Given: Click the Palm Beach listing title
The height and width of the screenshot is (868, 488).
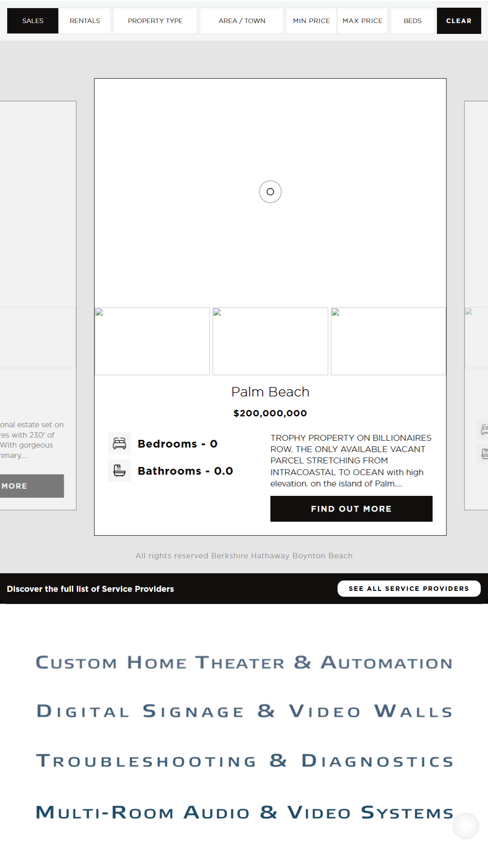Looking at the screenshot, I should pyautogui.click(x=270, y=392).
